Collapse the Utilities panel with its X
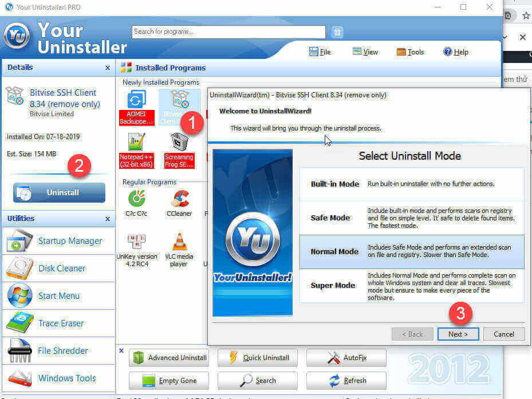Image resolution: width=532 pixels, height=399 pixels. [108, 219]
